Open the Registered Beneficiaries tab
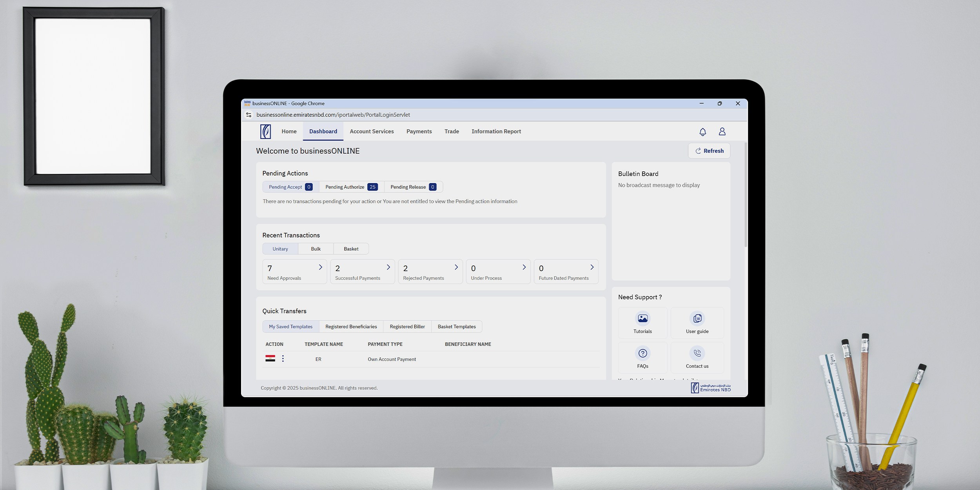This screenshot has height=490, width=980. pyautogui.click(x=351, y=327)
